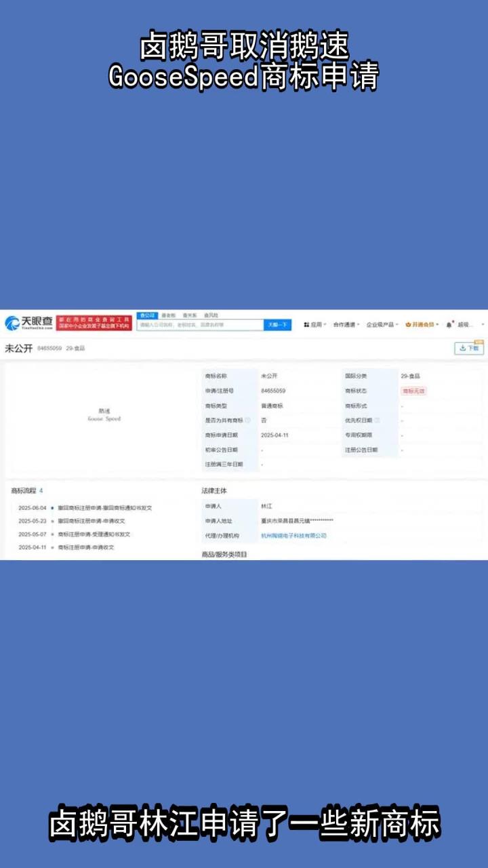This screenshot has height=868, width=488.
Task: Select the 查老板 search tab
Action: pos(168,315)
